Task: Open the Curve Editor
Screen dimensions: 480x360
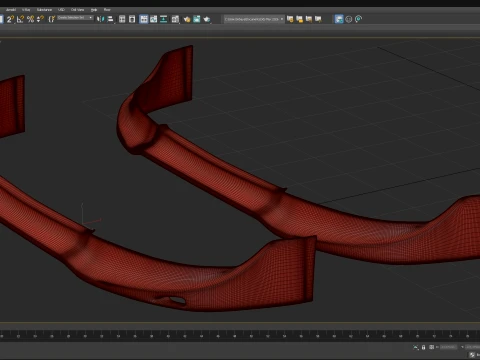Action: [x=153, y=19]
